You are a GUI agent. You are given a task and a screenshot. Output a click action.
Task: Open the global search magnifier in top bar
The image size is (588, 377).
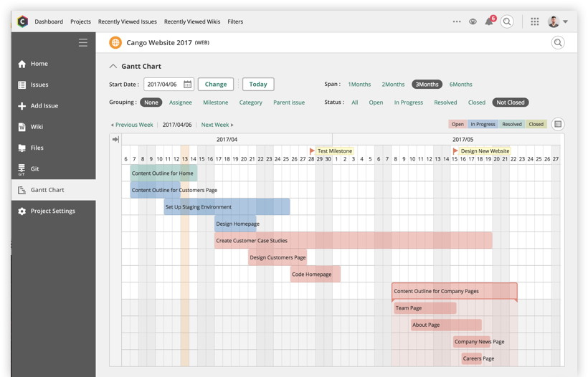pos(507,22)
